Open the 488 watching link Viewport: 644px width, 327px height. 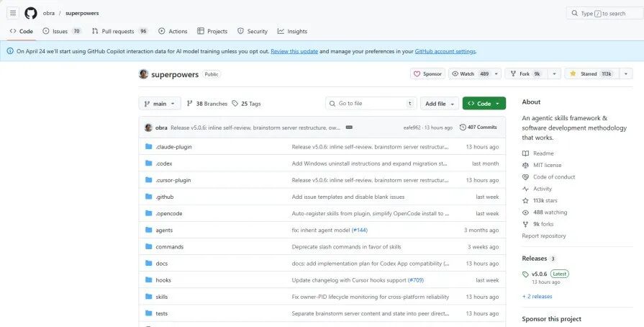point(545,212)
